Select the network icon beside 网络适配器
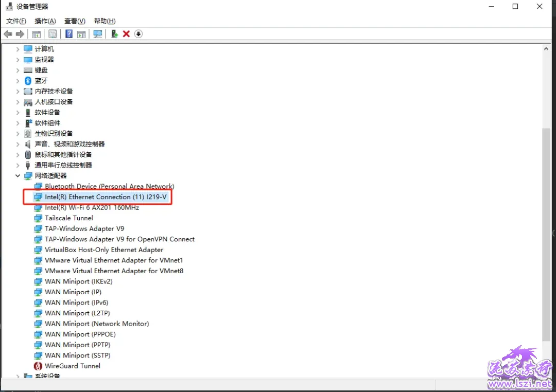 [28, 176]
